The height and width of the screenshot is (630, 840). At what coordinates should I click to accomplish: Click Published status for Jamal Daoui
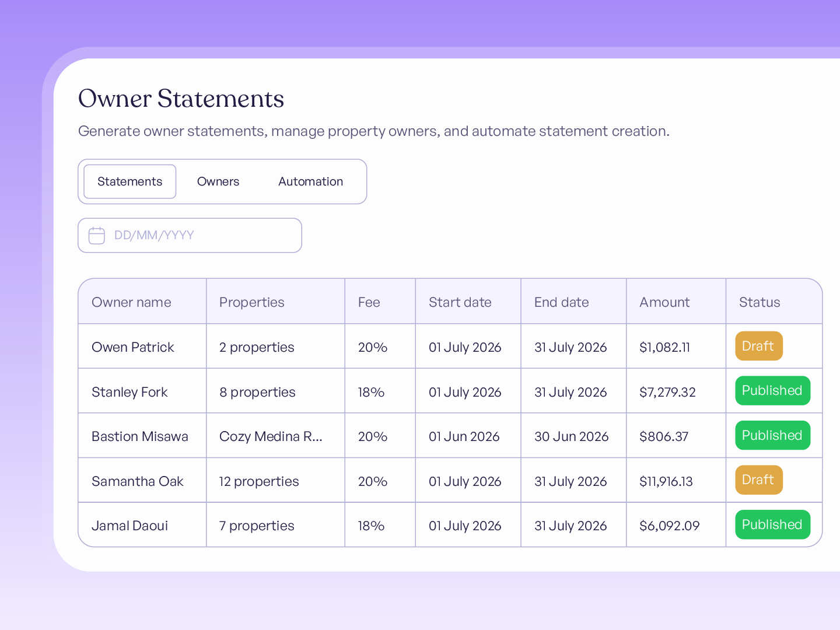772,524
